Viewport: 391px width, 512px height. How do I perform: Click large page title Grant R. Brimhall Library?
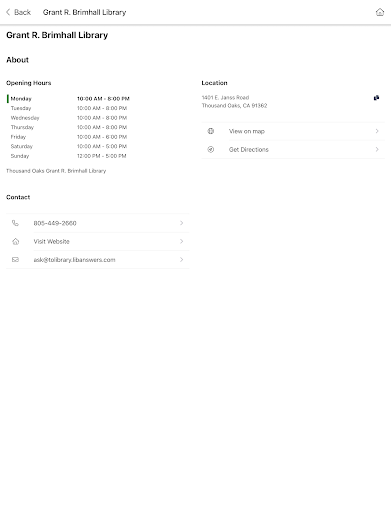point(57,35)
